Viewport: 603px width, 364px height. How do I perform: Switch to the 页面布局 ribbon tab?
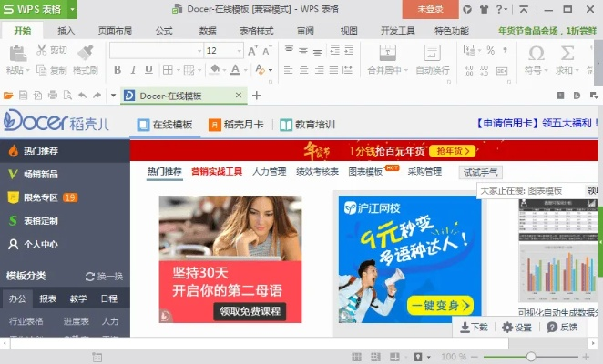(x=113, y=30)
